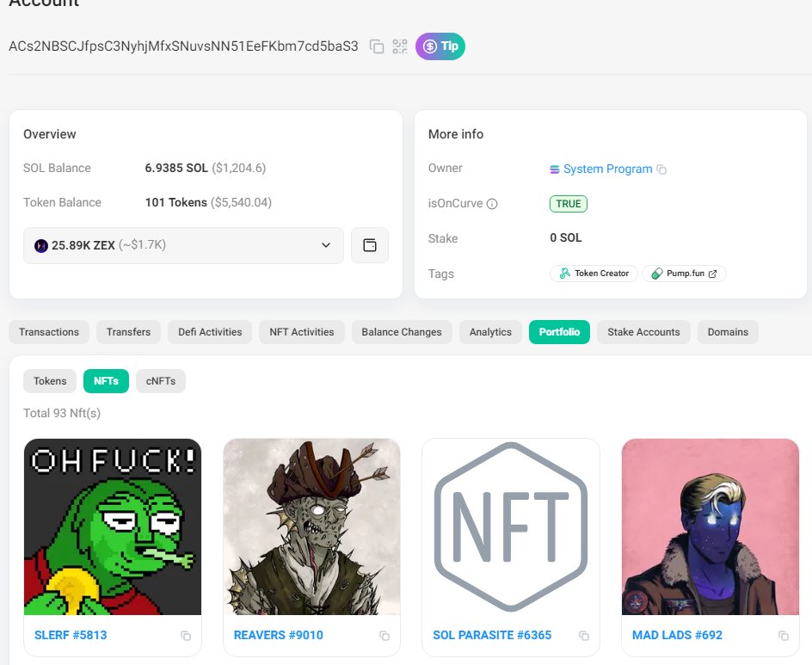Click the TRUE isOnCurve badge
The height and width of the screenshot is (665, 812).
(x=568, y=204)
